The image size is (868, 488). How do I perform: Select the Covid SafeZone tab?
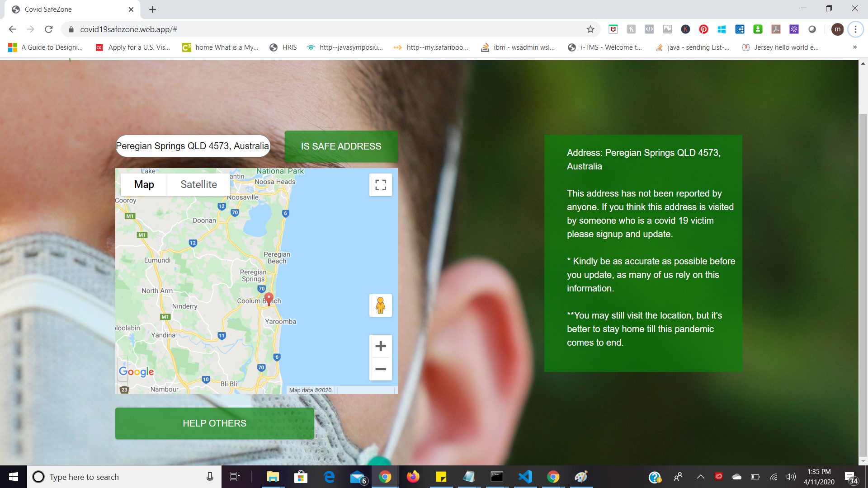72,9
